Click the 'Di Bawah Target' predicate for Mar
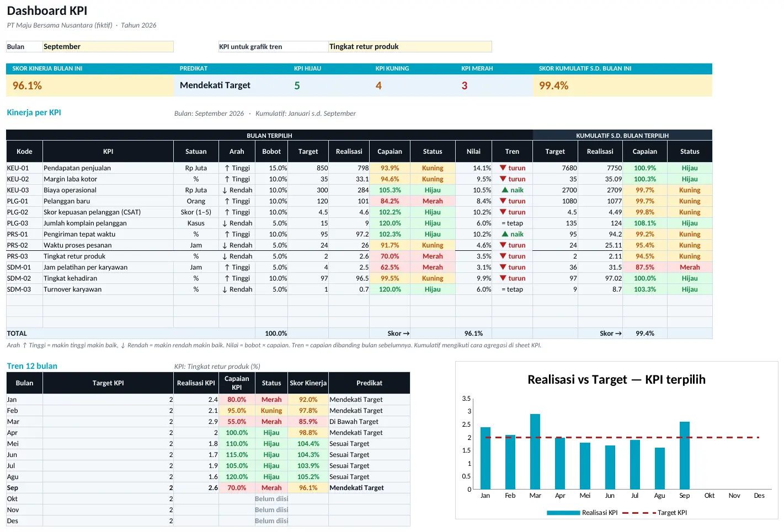Screen dimensions: 784x532 (369, 422)
